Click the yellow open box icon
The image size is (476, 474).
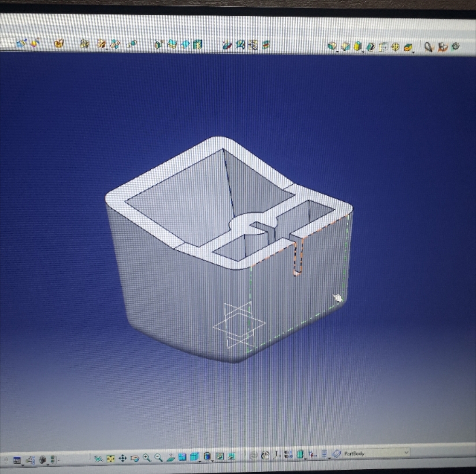tap(59, 43)
